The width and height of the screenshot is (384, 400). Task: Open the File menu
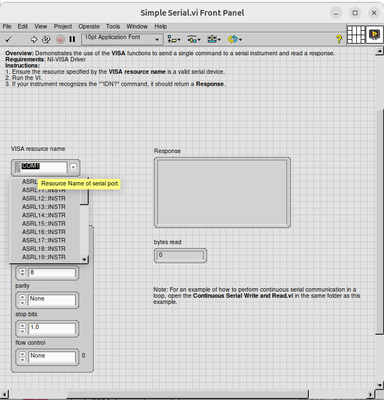7,26
